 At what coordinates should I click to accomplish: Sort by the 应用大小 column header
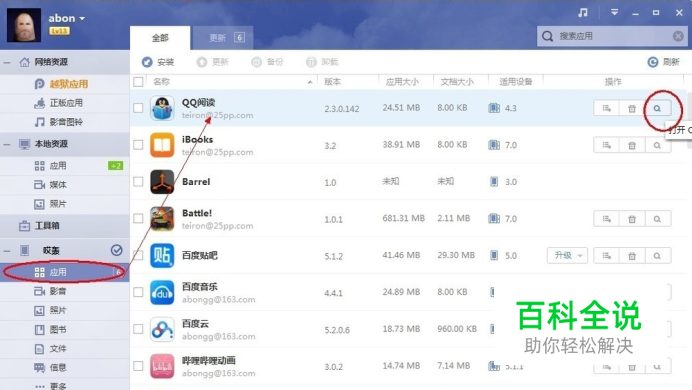tap(402, 82)
